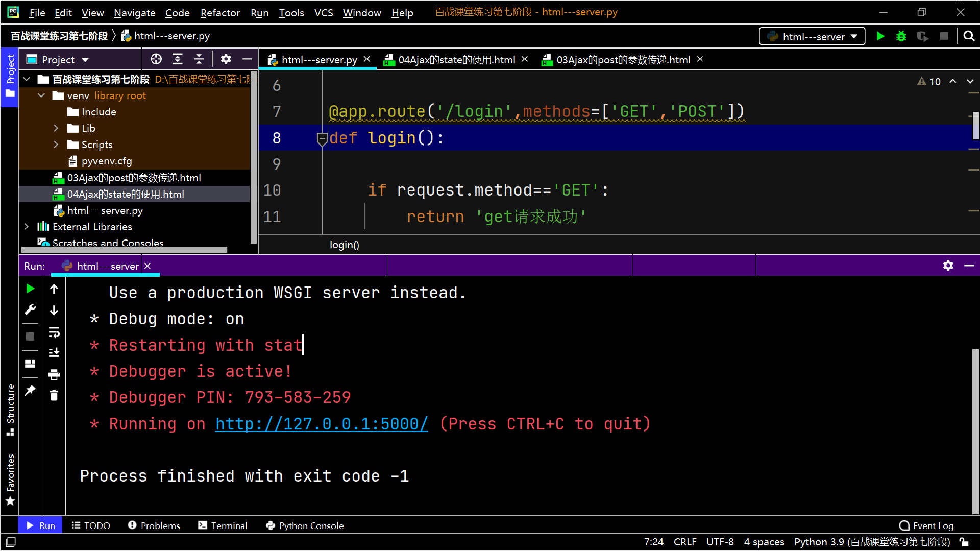Image resolution: width=980 pixels, height=551 pixels.
Task: Collapse the venv folder
Action: 41,95
